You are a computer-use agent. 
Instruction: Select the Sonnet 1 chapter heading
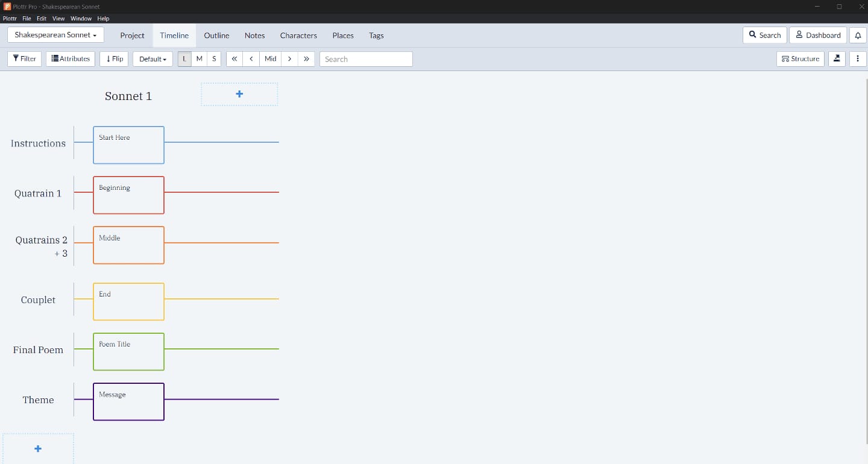click(128, 96)
